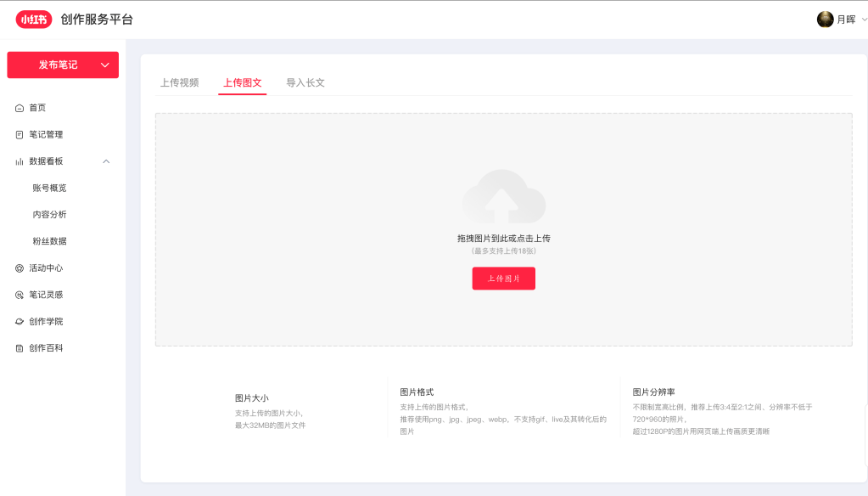Click the 活动中心 sidebar icon
Image resolution: width=868 pixels, height=496 pixels.
(20, 268)
